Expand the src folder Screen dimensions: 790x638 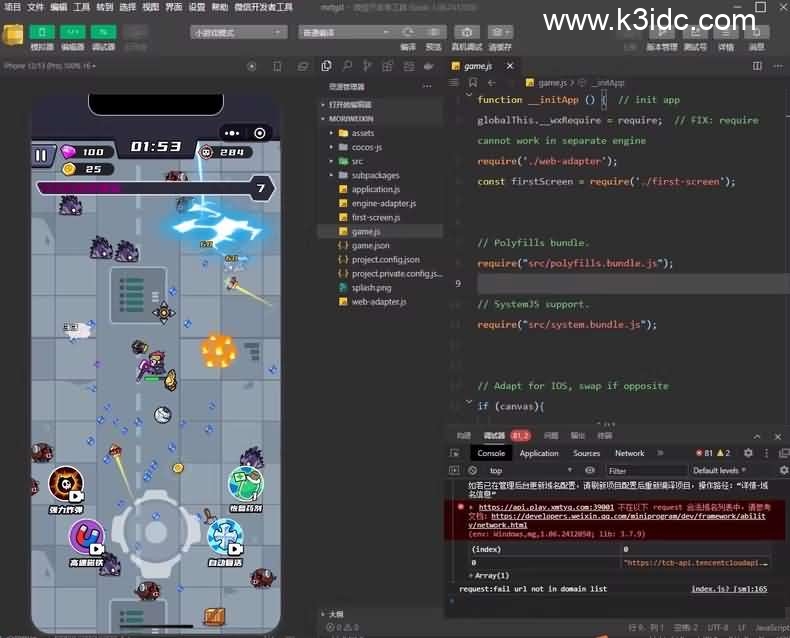coord(357,161)
